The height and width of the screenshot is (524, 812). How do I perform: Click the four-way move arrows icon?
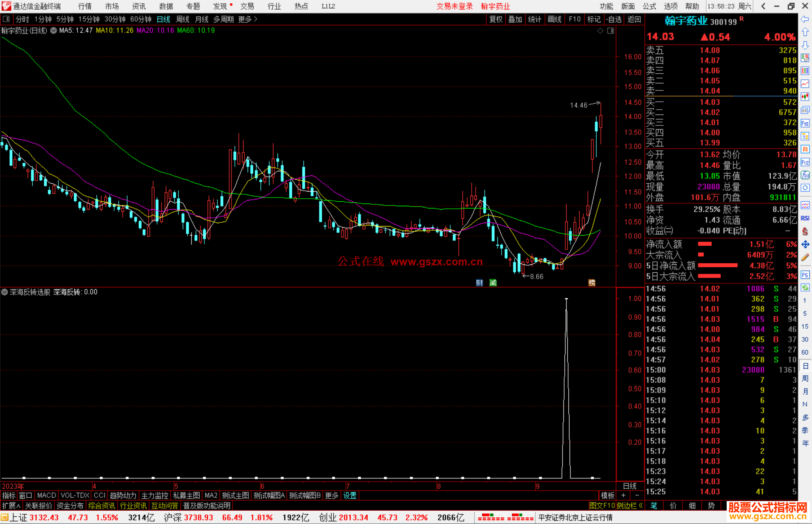click(x=805, y=245)
